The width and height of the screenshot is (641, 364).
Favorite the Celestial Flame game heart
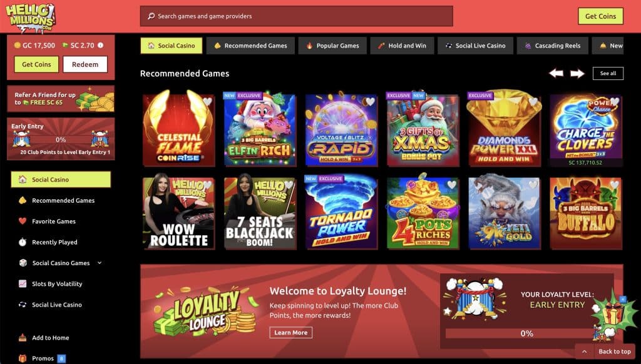(207, 101)
